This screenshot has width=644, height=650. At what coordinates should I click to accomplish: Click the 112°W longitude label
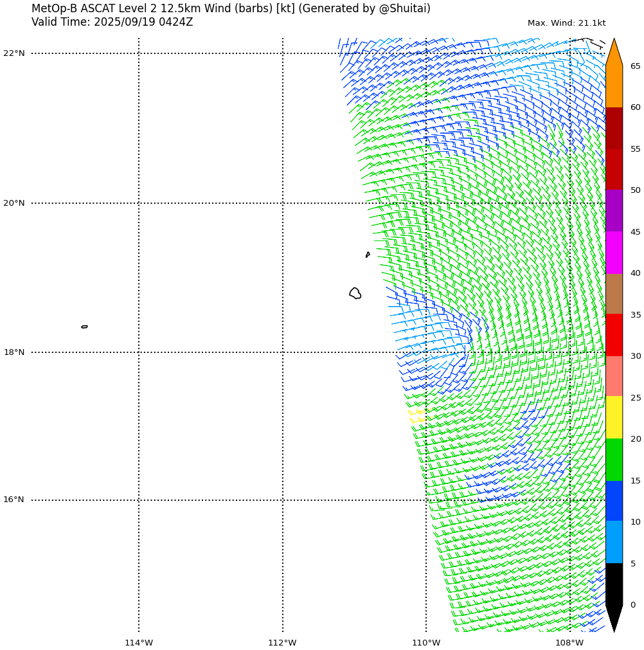283,643
